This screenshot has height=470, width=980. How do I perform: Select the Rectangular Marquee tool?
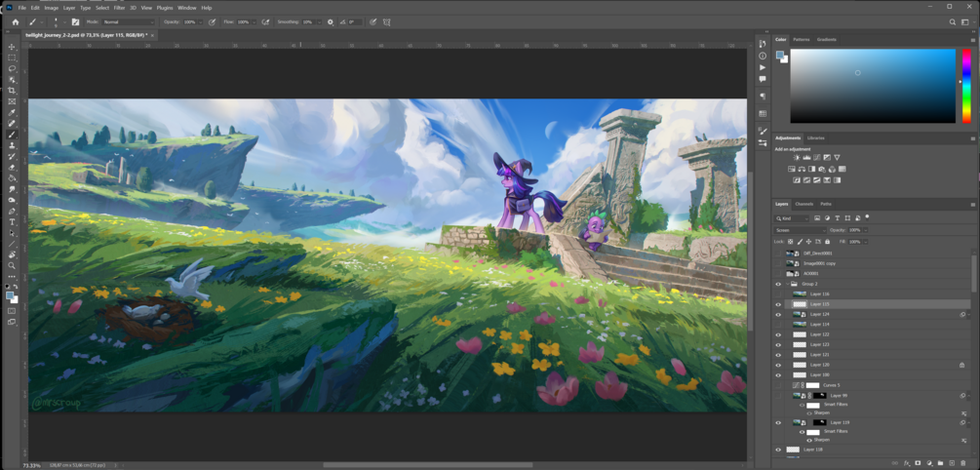[12, 58]
